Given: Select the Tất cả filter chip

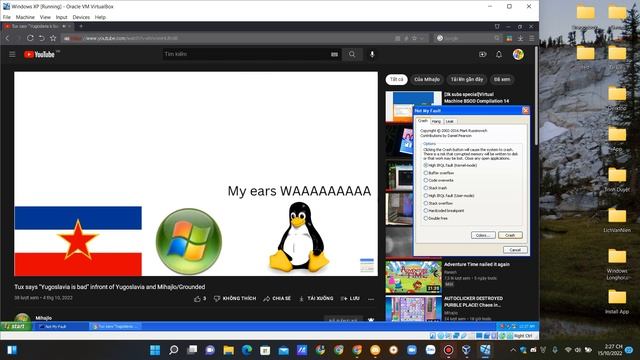Looking at the screenshot, I should (396, 80).
